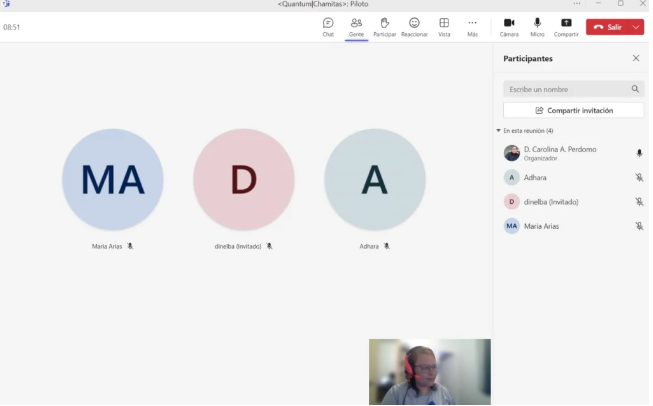Screen dimensions: 653x406
Task: Close the Participantes panel
Action: pyautogui.click(x=636, y=59)
